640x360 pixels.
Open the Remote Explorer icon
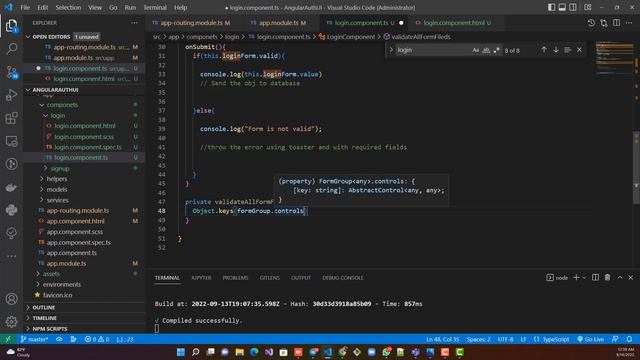pos(11,141)
